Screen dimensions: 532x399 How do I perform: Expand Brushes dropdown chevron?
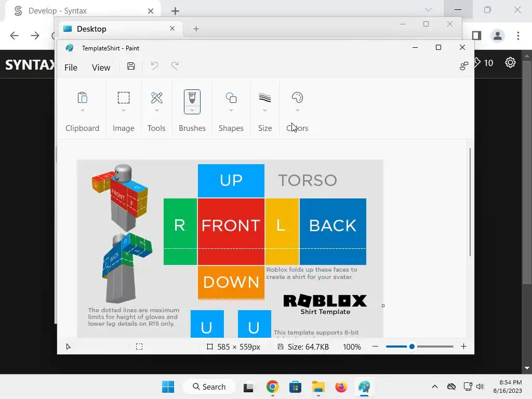pyautogui.click(x=192, y=110)
